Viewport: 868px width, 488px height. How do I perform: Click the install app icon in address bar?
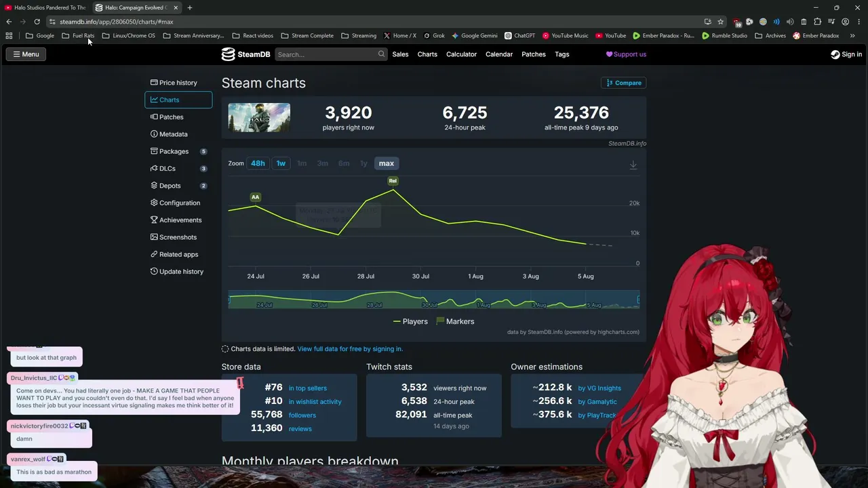pos(707,22)
